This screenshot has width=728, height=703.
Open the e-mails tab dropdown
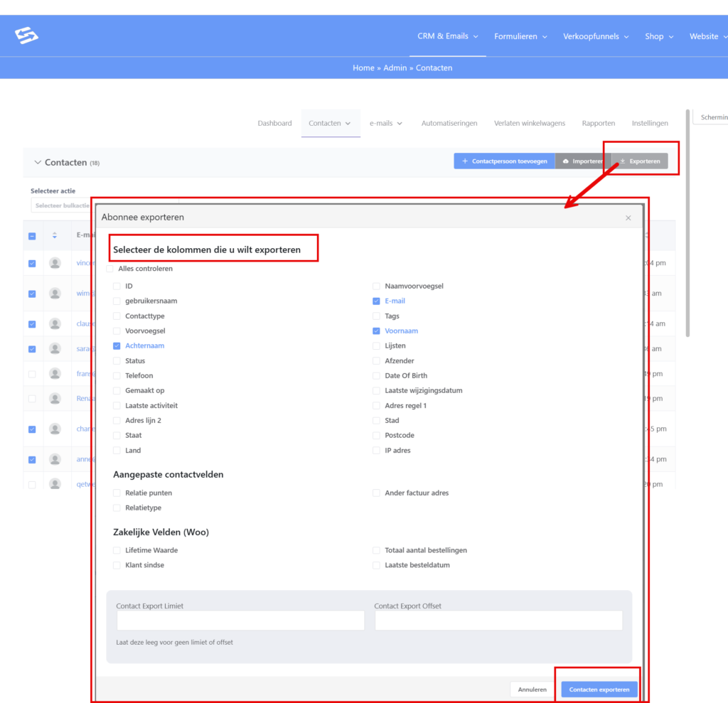(385, 123)
